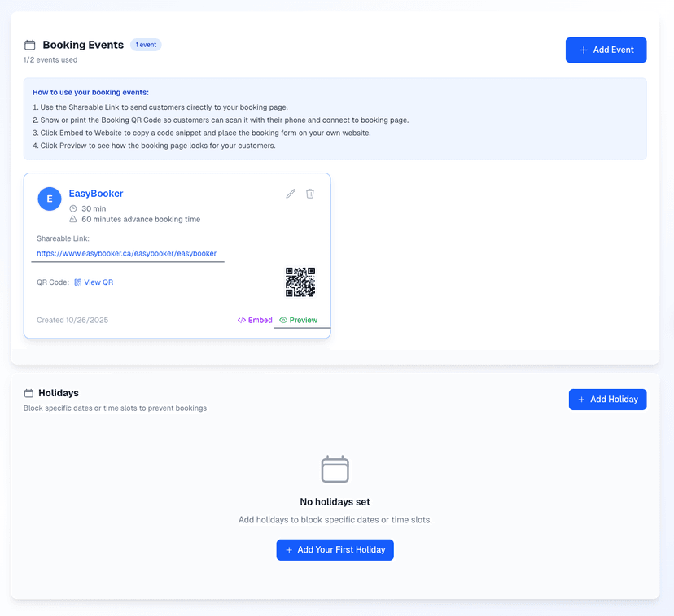Viewport: 674px width, 616px height.
Task: Click the QR icon next to View QR
Action: (x=77, y=282)
